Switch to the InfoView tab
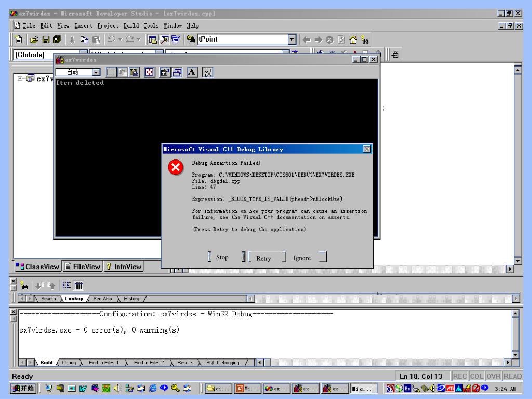The height and width of the screenshot is (399, 532). coord(124,267)
